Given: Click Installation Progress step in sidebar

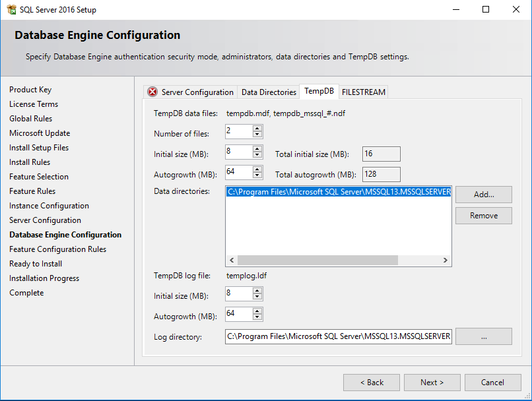Looking at the screenshot, I should coord(44,278).
